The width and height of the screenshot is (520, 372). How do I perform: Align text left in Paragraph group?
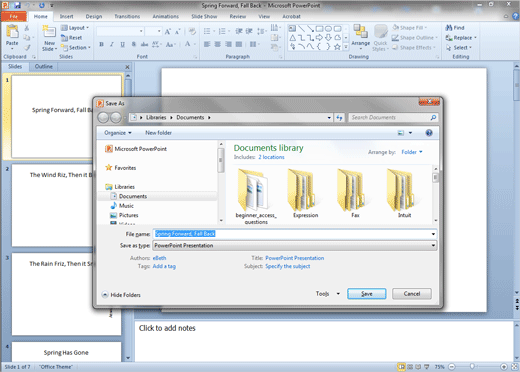coord(207,44)
